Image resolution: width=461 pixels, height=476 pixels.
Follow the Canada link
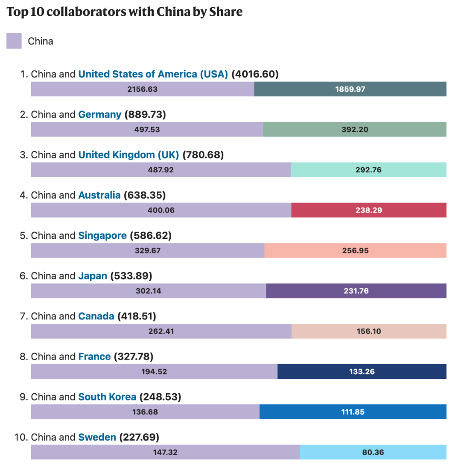click(96, 316)
